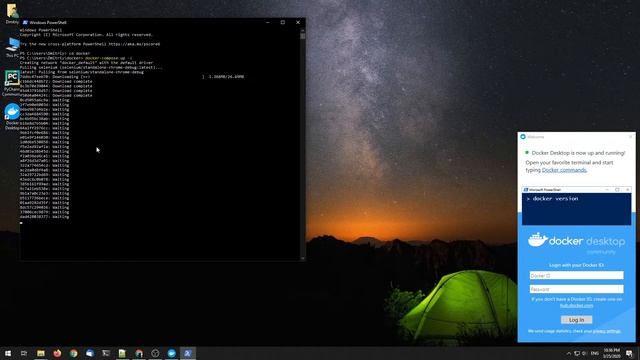Click the 'docker-compose up' command line in PowerShell

point(76,58)
